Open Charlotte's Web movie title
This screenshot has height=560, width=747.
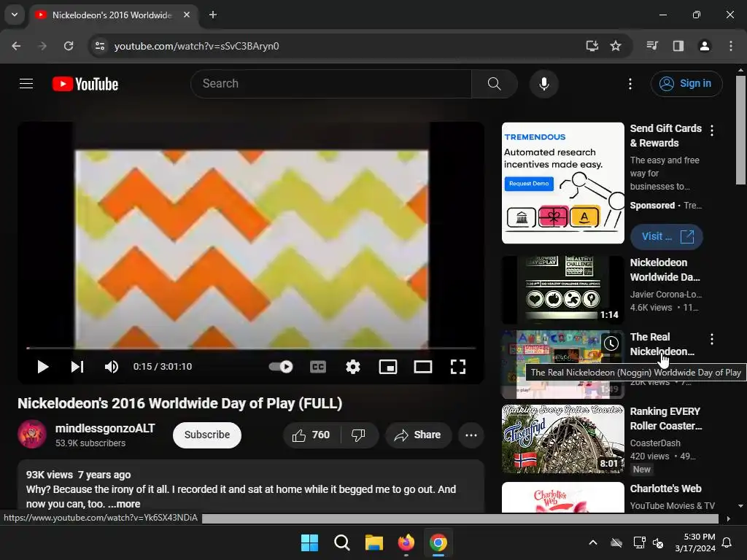point(665,489)
